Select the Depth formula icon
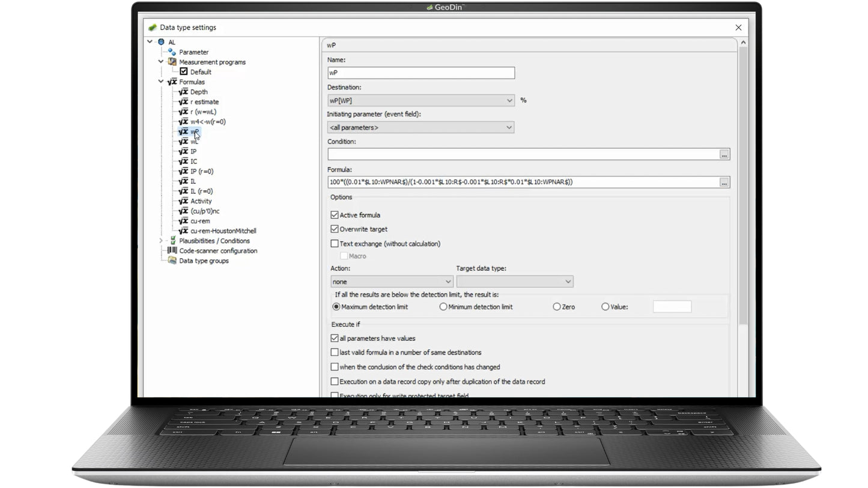Viewport: 868px width, 488px height. coord(183,92)
